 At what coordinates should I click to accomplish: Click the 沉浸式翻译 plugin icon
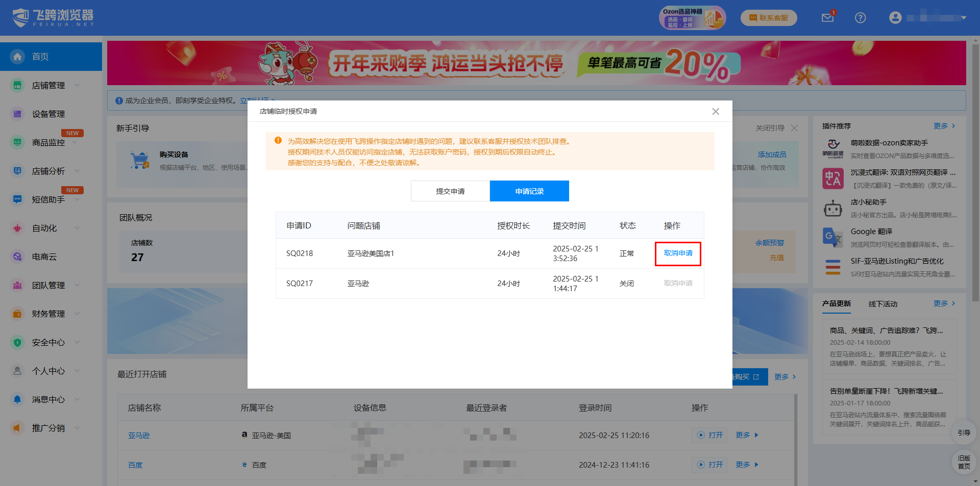pyautogui.click(x=832, y=178)
